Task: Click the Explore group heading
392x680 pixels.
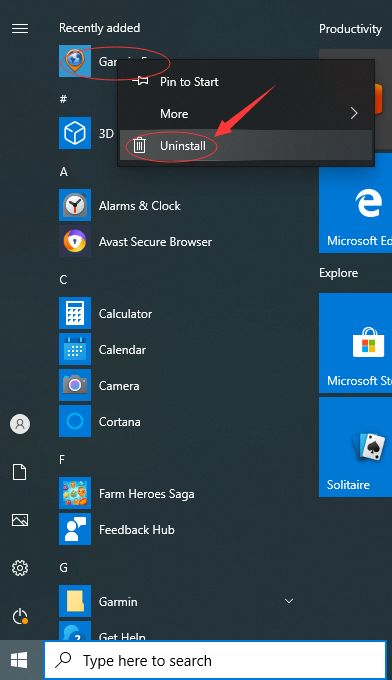Action: pyautogui.click(x=339, y=273)
